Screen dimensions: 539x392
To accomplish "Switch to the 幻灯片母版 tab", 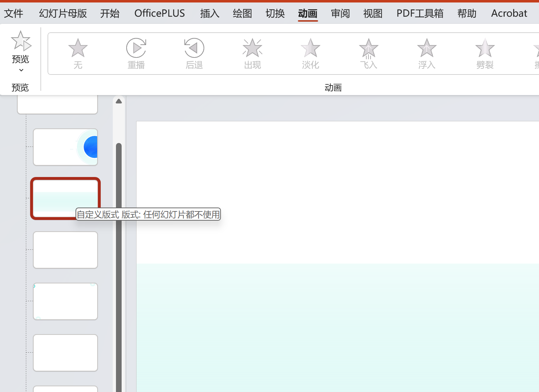I will [63, 13].
